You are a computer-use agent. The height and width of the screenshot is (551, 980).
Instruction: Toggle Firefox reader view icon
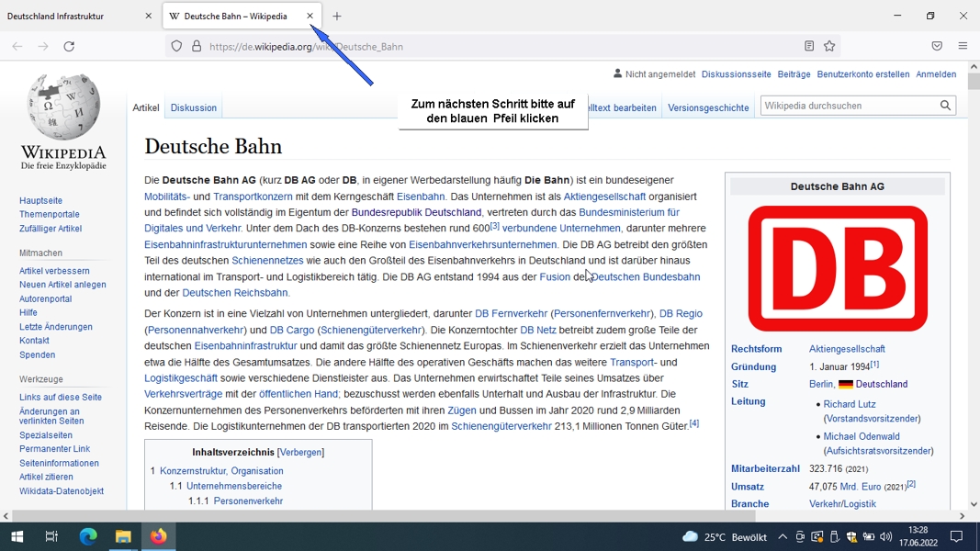click(809, 46)
